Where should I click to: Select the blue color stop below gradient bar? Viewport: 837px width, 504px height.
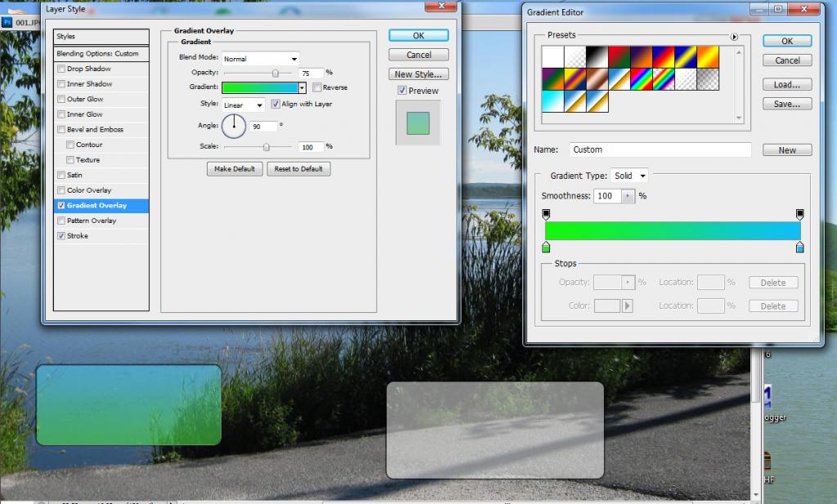799,248
